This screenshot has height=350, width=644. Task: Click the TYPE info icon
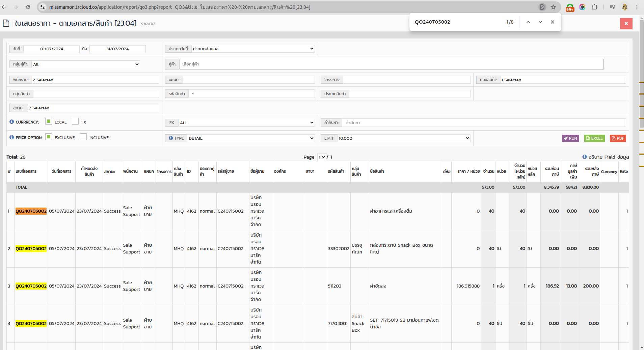click(171, 138)
